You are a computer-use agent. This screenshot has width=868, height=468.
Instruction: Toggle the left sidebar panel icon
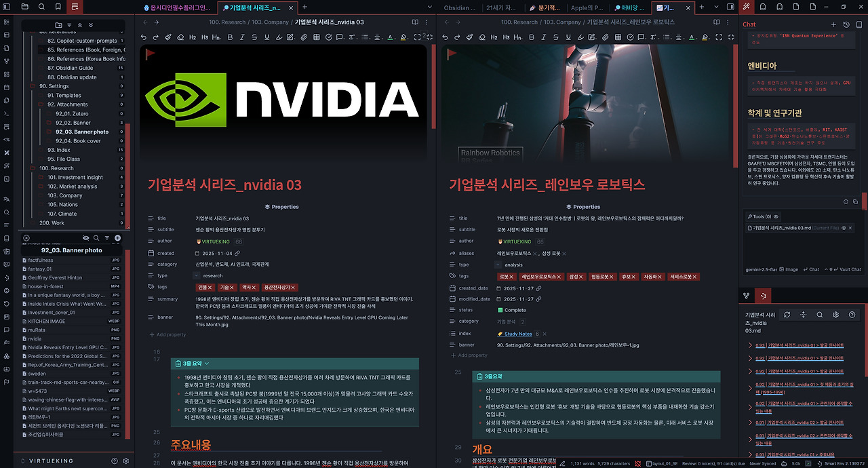click(7, 7)
